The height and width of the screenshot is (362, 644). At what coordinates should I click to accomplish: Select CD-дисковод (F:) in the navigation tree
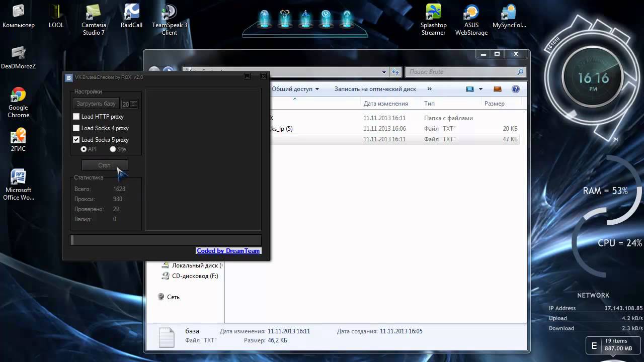pos(190,276)
